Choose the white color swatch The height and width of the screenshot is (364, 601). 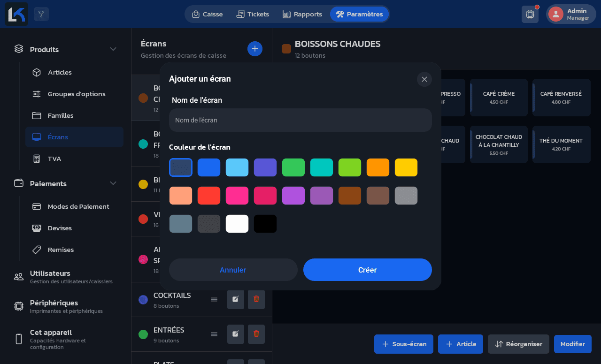(237, 224)
